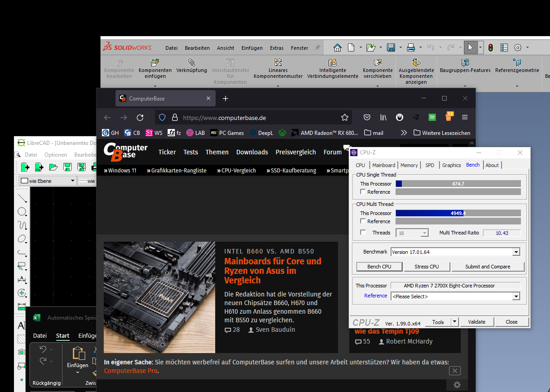Click SolidWorks new document icon

pos(351,48)
